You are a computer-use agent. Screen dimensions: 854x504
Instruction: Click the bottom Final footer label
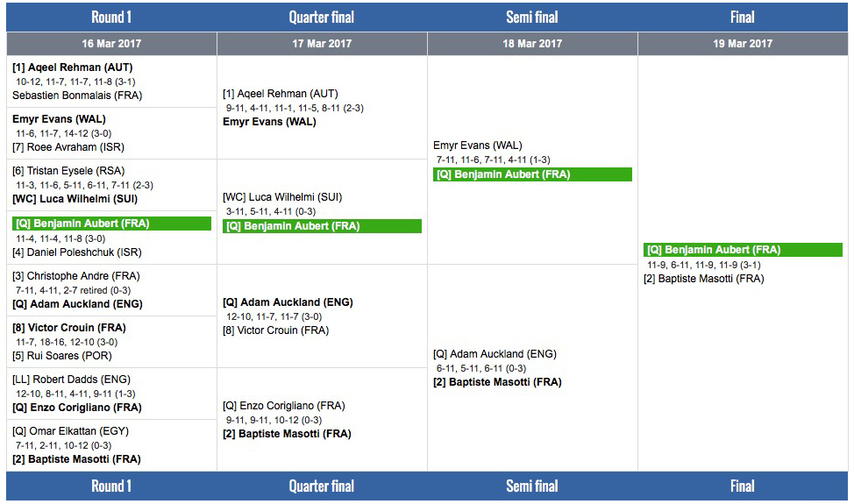click(x=743, y=486)
